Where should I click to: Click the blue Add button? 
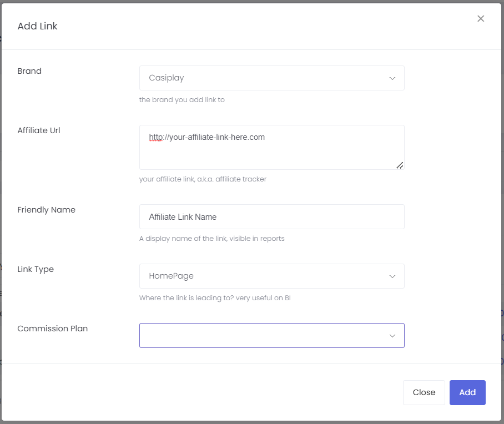click(x=467, y=392)
